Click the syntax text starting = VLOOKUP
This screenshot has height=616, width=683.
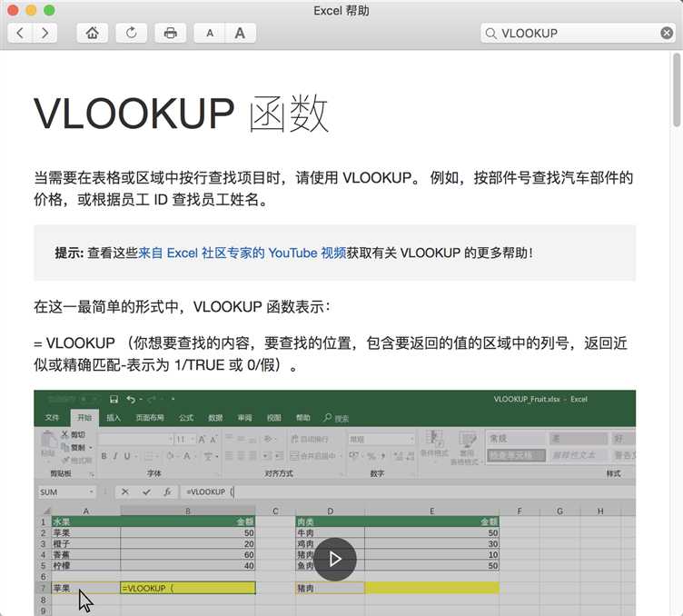[x=331, y=353]
